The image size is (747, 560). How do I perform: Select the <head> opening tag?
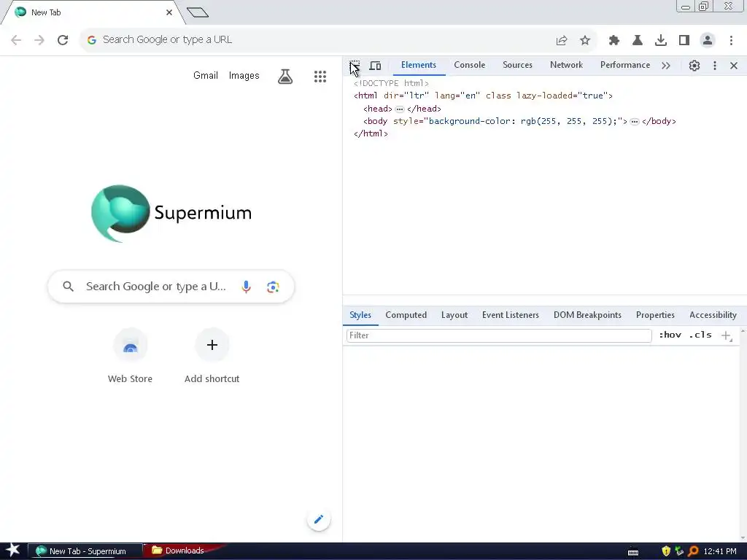point(377,109)
